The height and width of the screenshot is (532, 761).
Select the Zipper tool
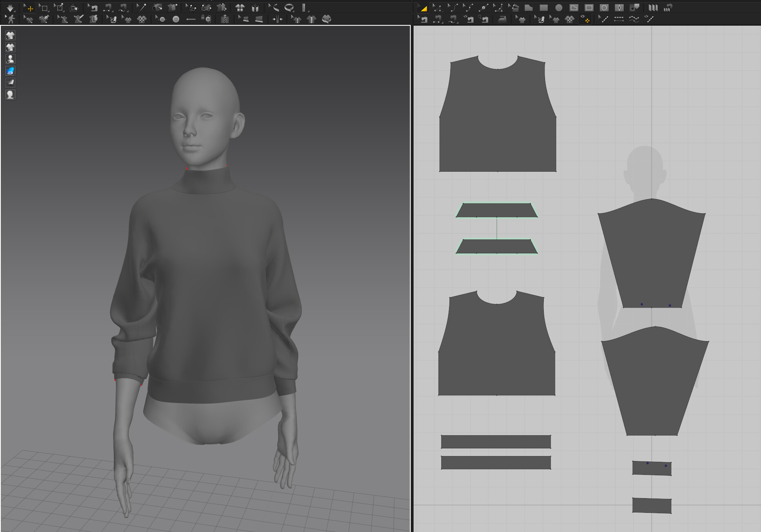[225, 19]
